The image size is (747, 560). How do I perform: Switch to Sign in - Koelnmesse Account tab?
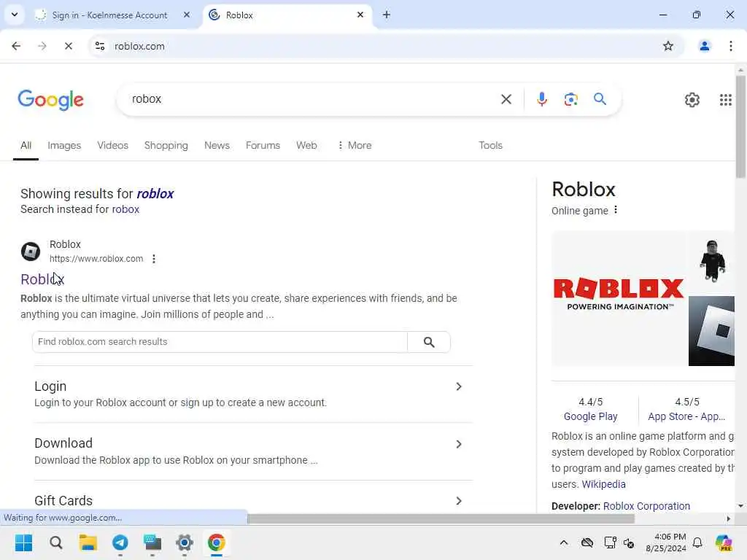pyautogui.click(x=109, y=15)
